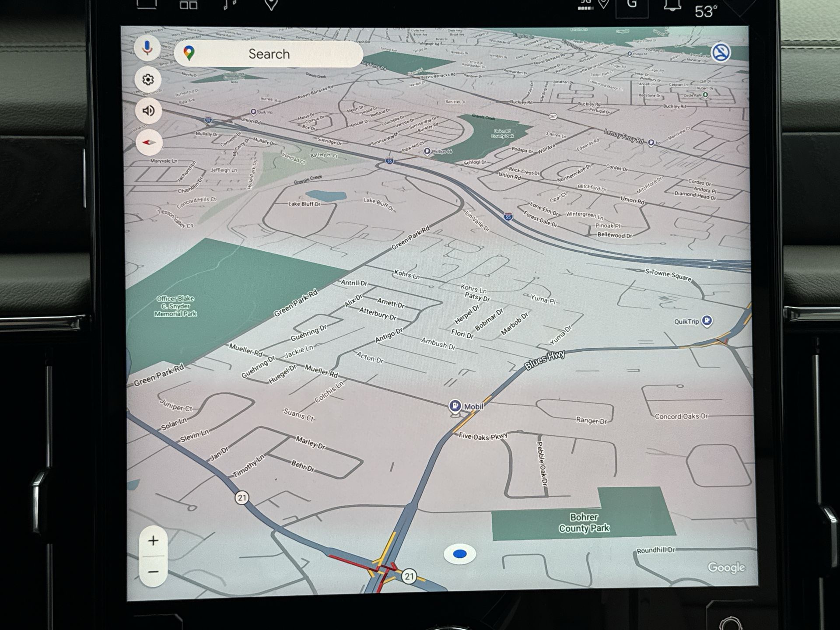Tap the Google Maps pin logo in search bar
Image resolution: width=840 pixels, height=630 pixels.
[189, 53]
